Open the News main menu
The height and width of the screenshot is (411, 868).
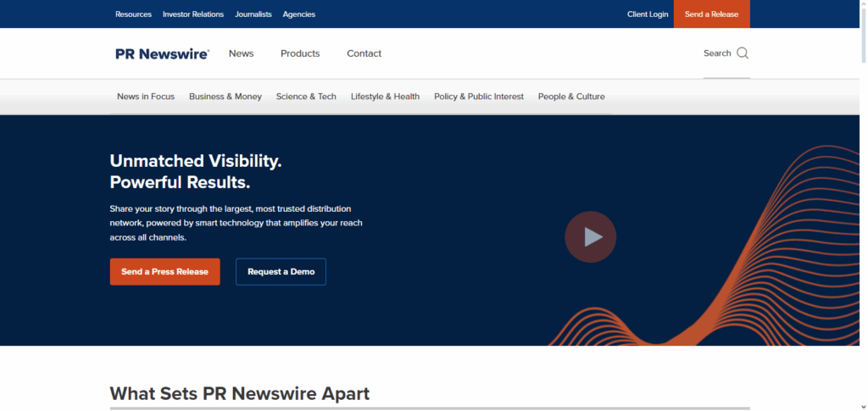[x=242, y=53]
